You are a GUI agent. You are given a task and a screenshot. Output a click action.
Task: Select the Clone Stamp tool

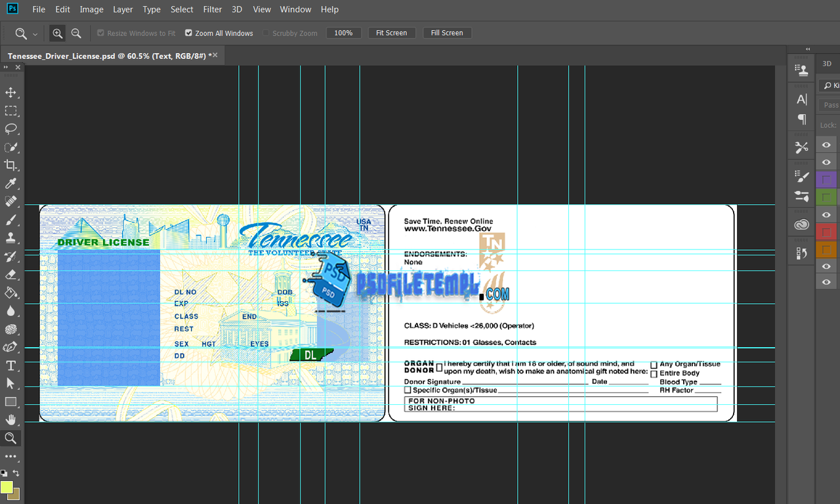tap(10, 238)
